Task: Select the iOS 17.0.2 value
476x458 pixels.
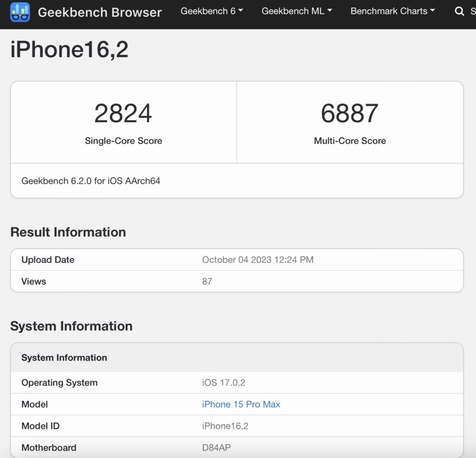Action: click(224, 383)
